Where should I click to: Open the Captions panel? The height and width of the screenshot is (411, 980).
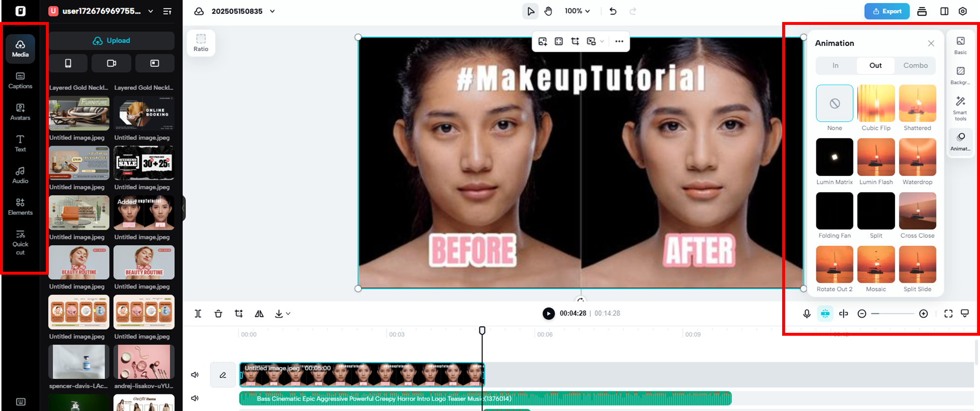click(x=20, y=81)
